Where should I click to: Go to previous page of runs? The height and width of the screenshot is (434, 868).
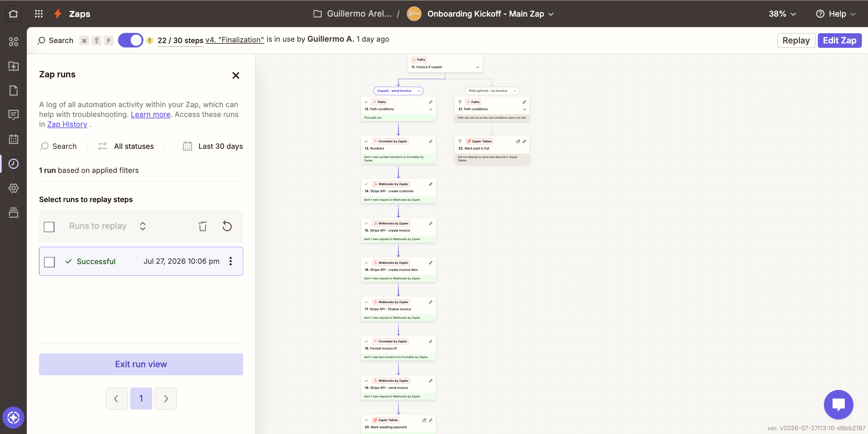pos(117,398)
